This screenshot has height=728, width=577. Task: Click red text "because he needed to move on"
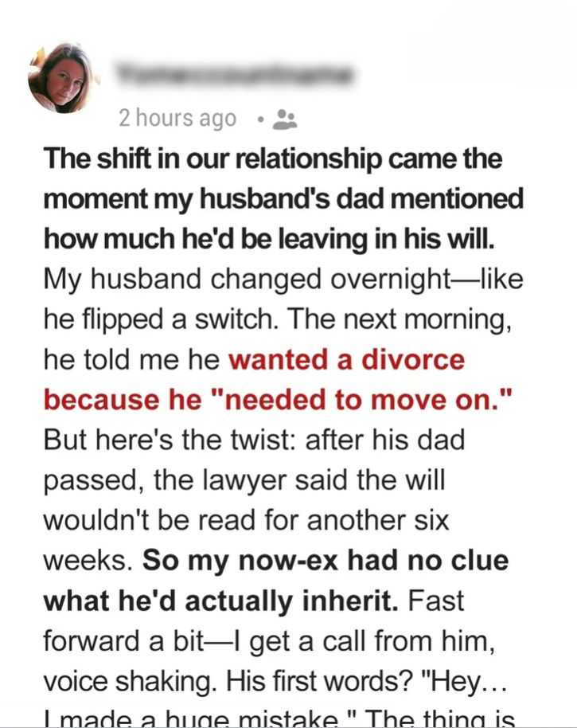(x=276, y=399)
